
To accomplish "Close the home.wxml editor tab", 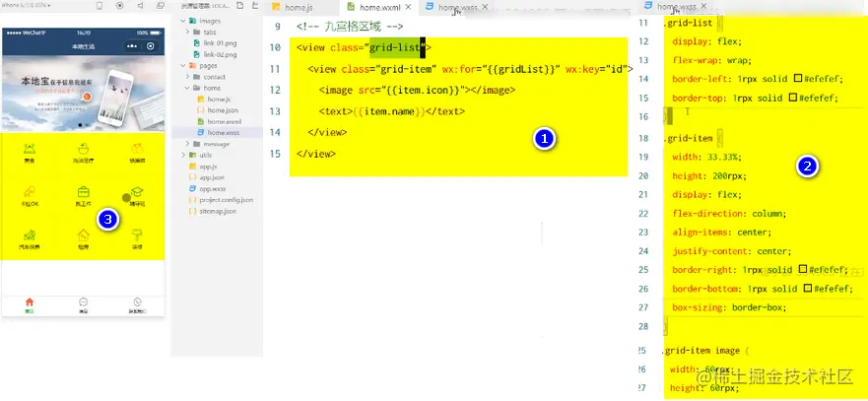I will tap(408, 8).
